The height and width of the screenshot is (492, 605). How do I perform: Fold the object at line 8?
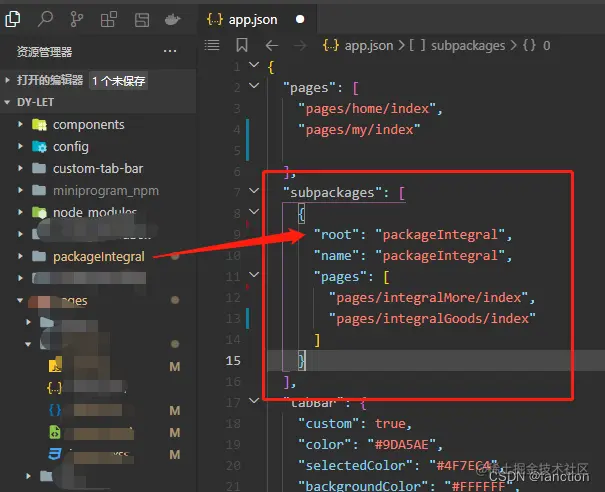point(254,211)
